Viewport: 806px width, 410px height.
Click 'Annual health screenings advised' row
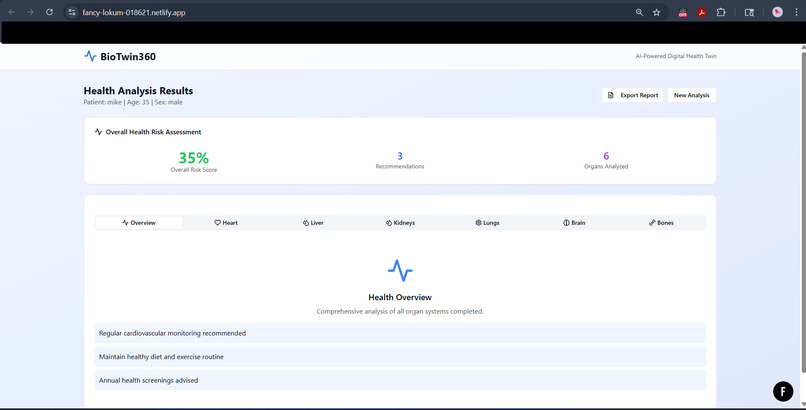[x=400, y=380]
